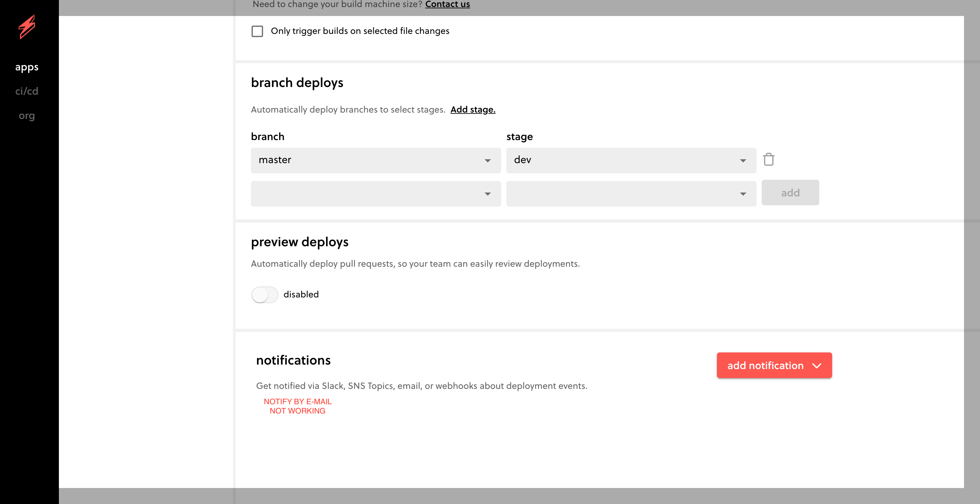Navigate to org in the sidebar
This screenshot has width=980, height=504.
coord(27,115)
